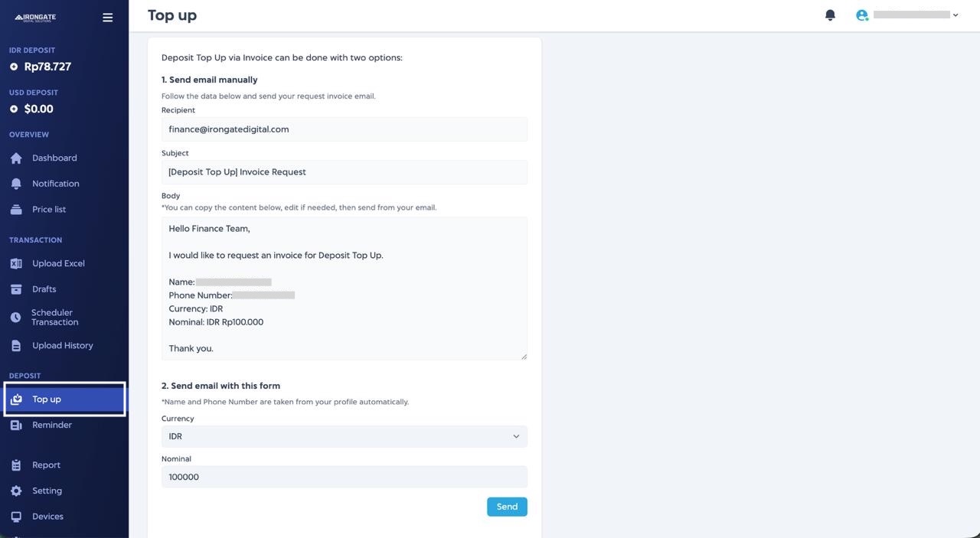Click the Subject text field

tap(344, 172)
